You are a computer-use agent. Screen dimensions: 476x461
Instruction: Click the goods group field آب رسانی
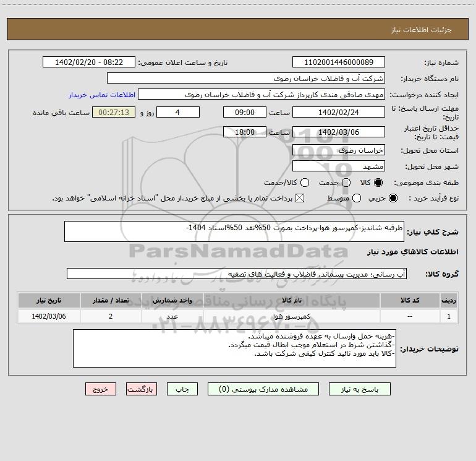pyautogui.click(x=237, y=274)
